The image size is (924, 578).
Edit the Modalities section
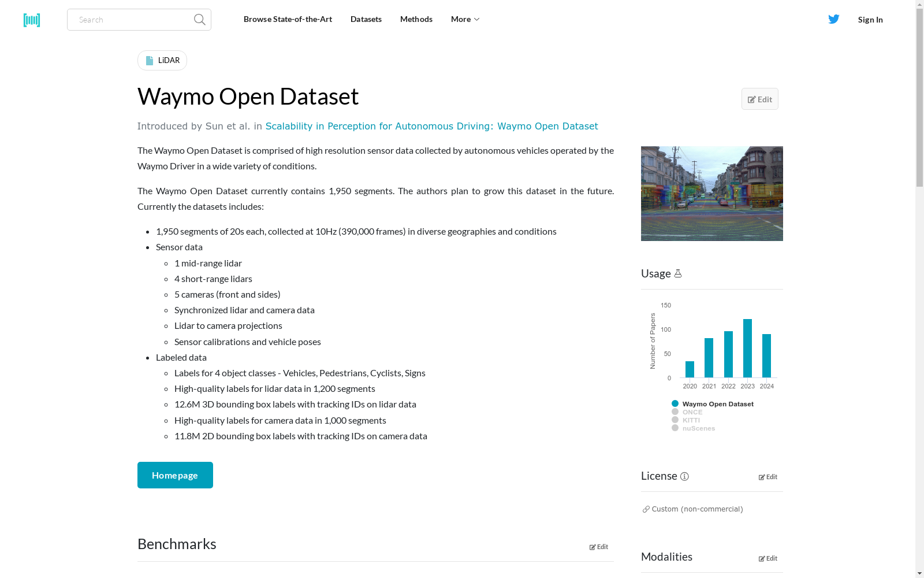pyautogui.click(x=768, y=558)
